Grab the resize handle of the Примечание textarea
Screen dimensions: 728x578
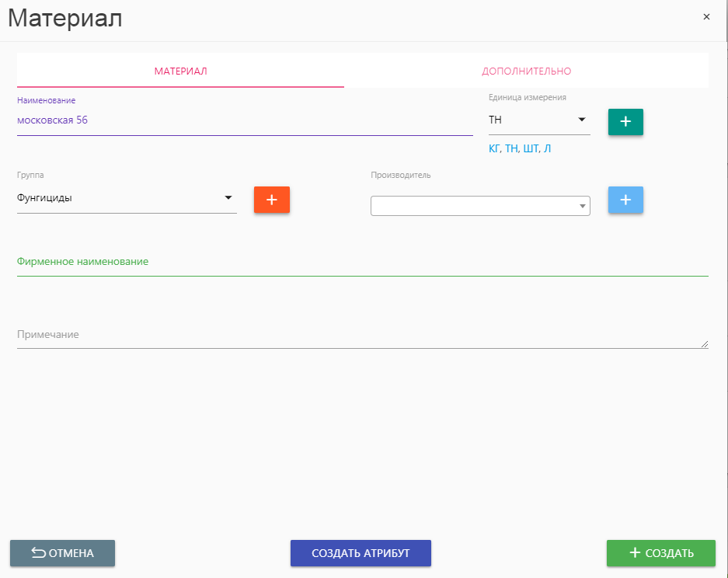(x=705, y=343)
